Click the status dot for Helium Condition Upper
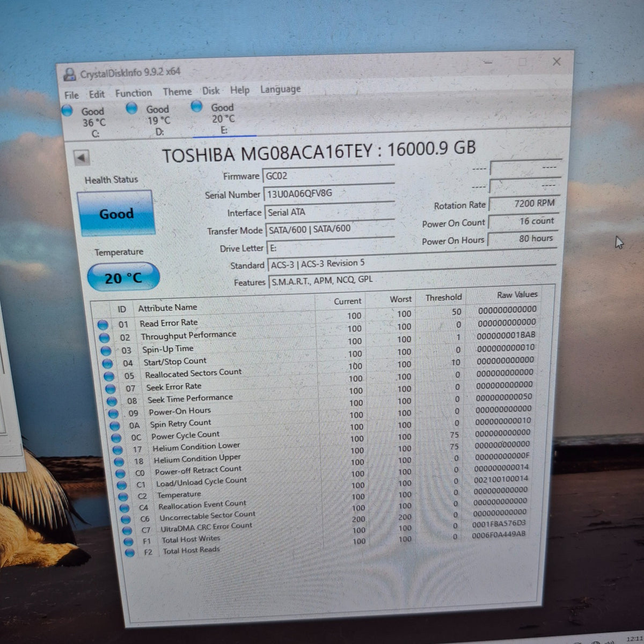The image size is (644, 644). pyautogui.click(x=119, y=462)
